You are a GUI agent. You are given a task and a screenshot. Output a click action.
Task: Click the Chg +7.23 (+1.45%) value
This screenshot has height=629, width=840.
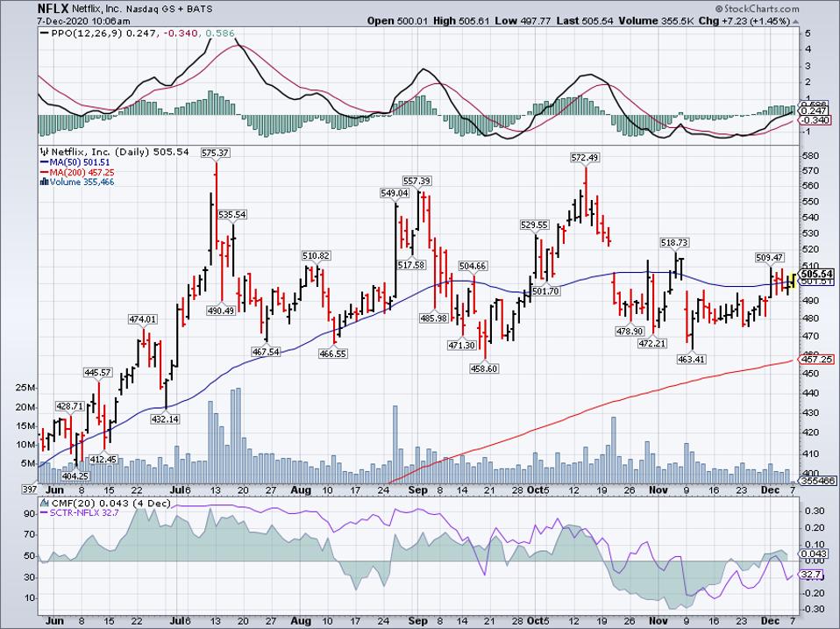(x=744, y=21)
